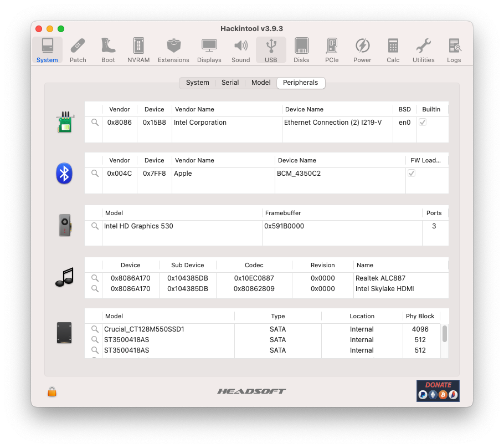Click the magnifier next to Intel HD Graphics 530

pos(94,226)
